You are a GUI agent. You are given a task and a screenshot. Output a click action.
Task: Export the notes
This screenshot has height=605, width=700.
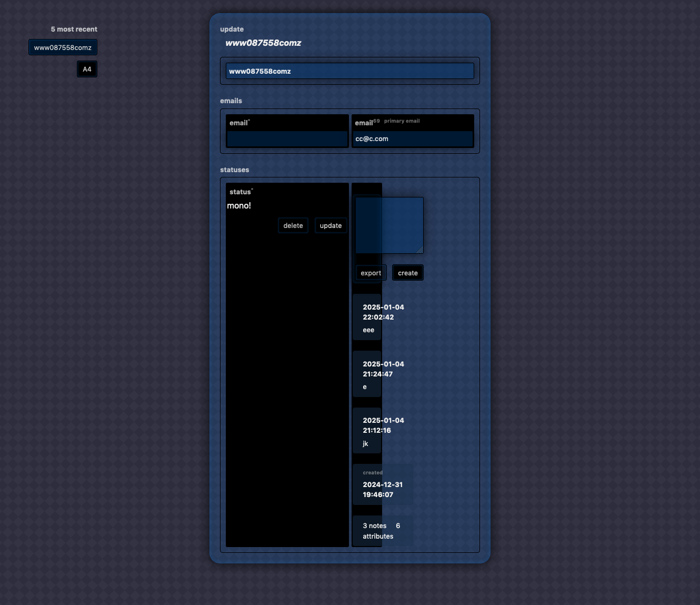click(x=371, y=273)
